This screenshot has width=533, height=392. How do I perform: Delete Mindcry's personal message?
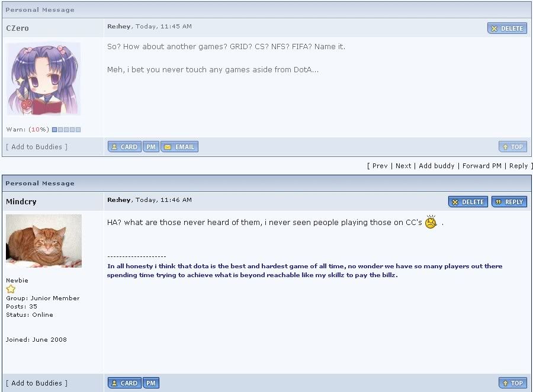tap(468, 202)
